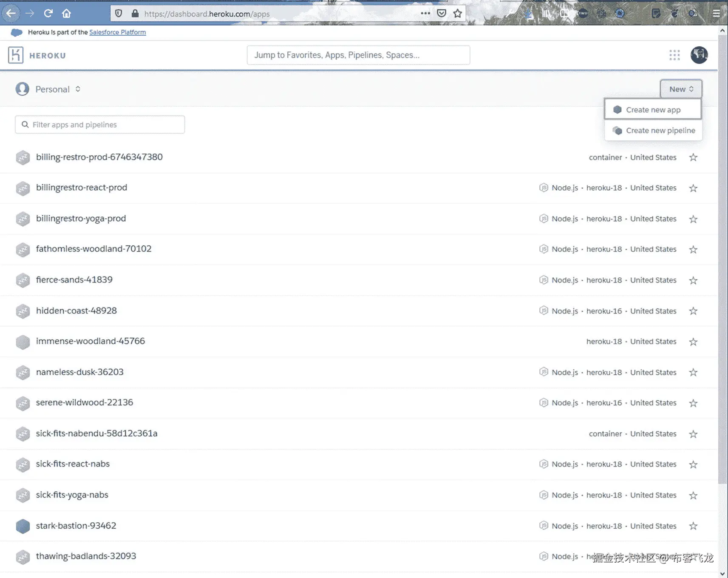Click the blue app icon for stark-bastion-93462
The image size is (728, 578).
tap(23, 526)
